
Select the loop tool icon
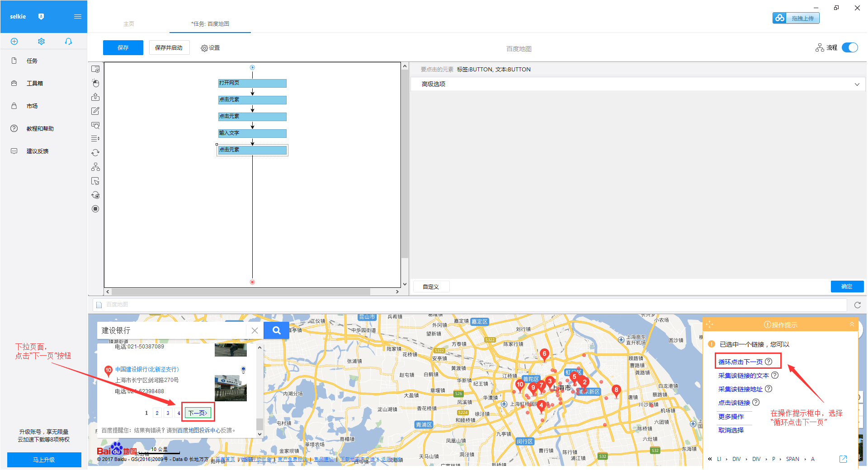click(x=95, y=153)
